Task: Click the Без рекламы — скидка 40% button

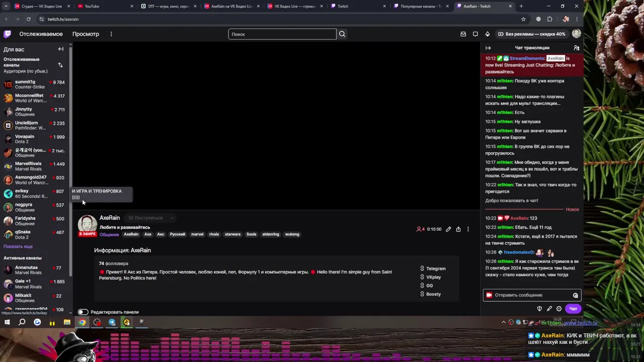Action: pyautogui.click(x=531, y=34)
